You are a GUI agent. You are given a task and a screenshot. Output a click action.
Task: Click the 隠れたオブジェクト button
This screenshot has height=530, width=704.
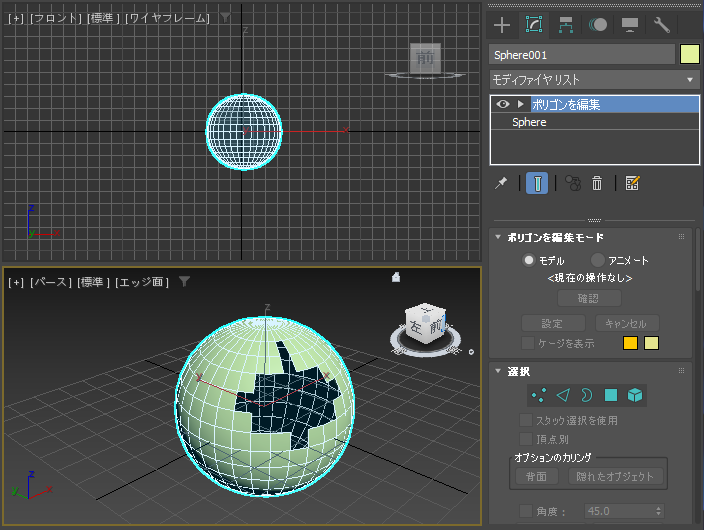(616, 476)
